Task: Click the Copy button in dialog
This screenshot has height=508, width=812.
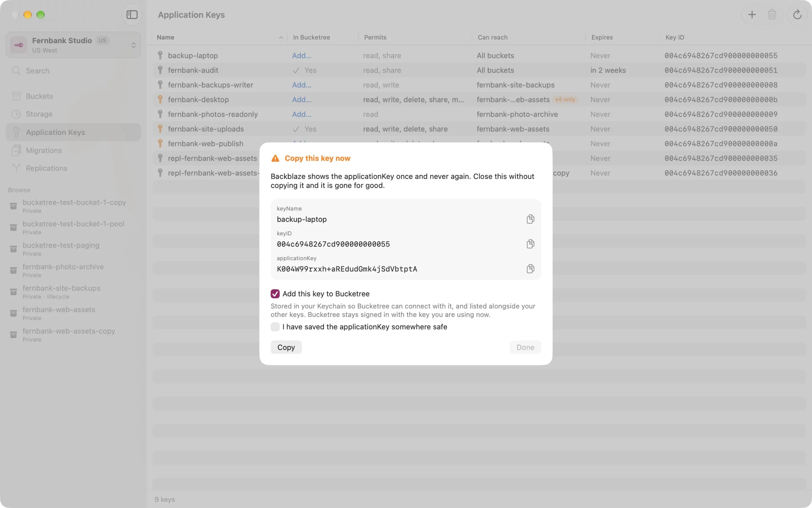Action: click(286, 347)
